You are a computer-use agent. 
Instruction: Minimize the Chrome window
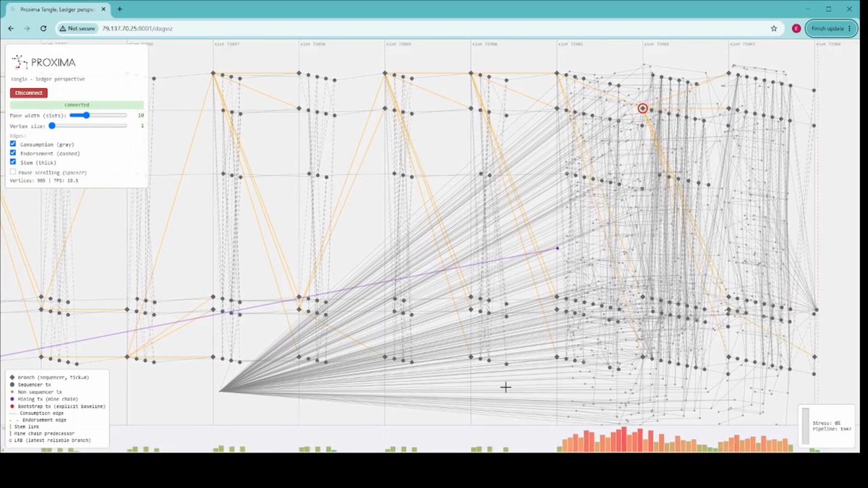[x=809, y=9]
